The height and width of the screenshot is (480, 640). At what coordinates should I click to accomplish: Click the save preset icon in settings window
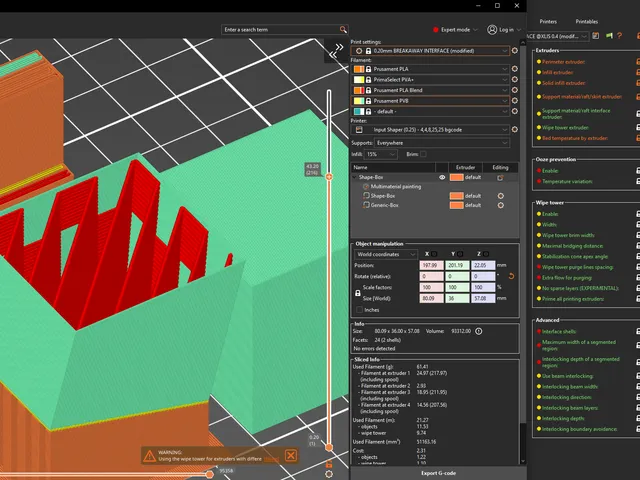(596, 36)
